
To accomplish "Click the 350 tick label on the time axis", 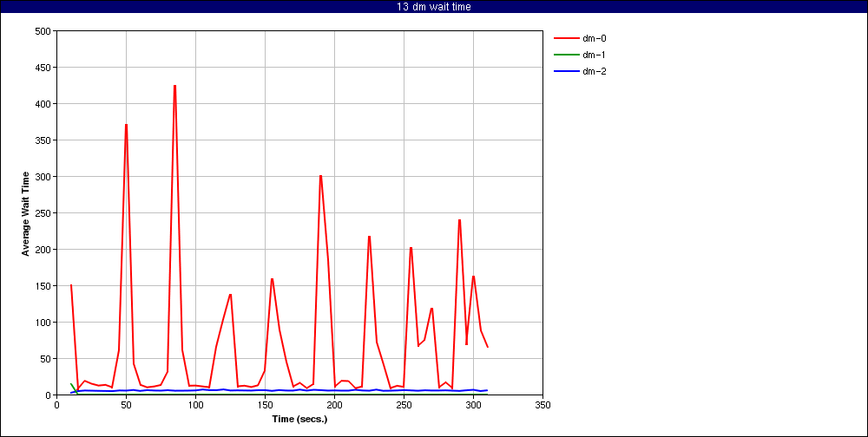I will pyautogui.click(x=543, y=405).
